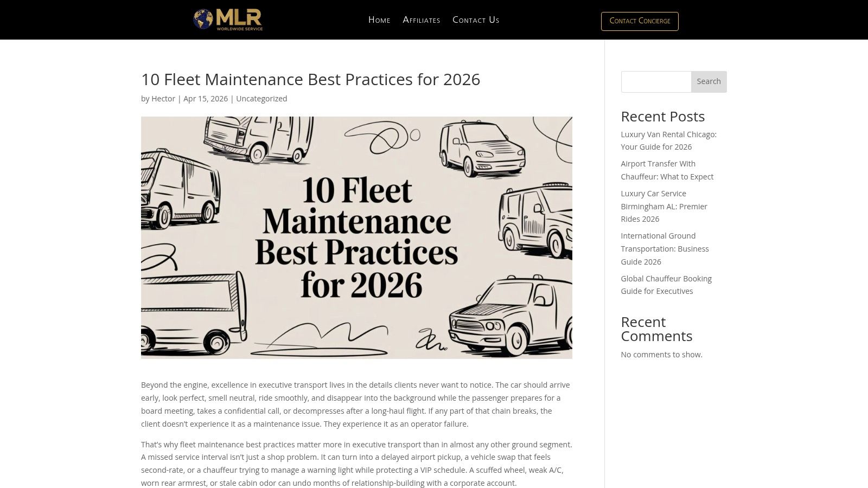The image size is (868, 488).
Task: Click the Contact Concierge button
Action: (x=640, y=21)
